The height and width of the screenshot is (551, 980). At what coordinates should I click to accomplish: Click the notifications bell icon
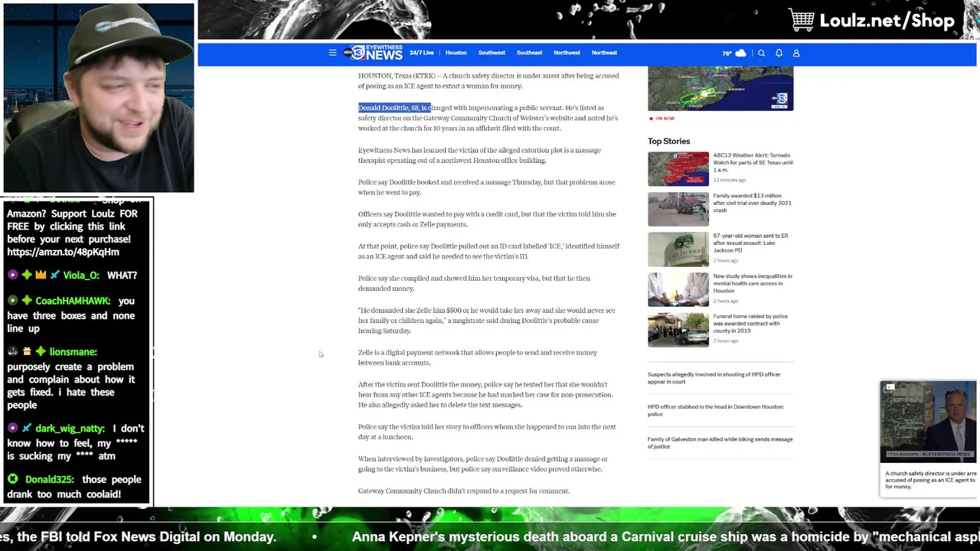click(x=779, y=53)
